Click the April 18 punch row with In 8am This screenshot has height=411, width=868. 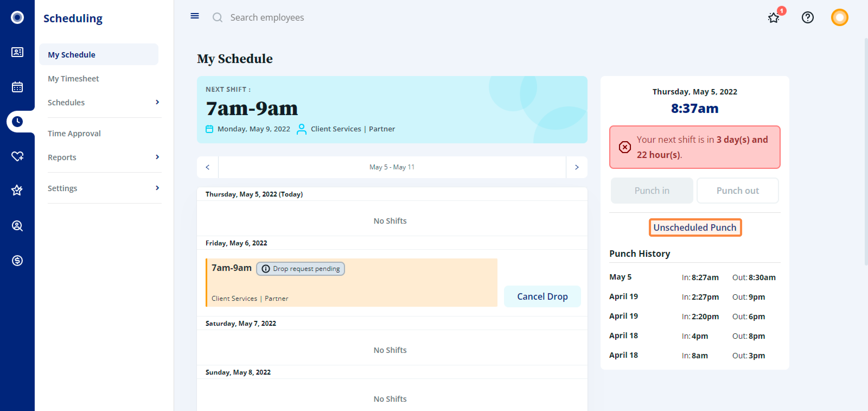pyautogui.click(x=694, y=355)
